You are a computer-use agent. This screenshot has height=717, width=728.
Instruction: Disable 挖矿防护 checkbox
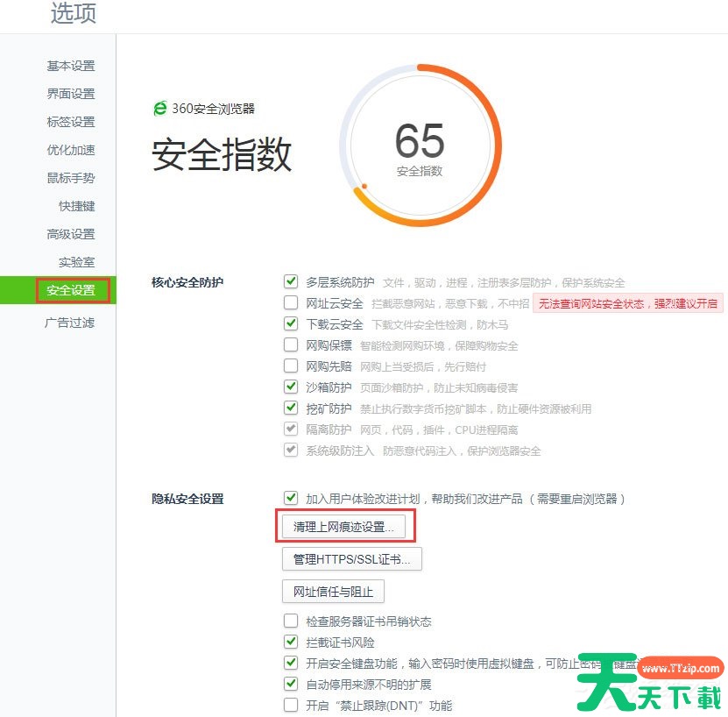[x=291, y=408]
